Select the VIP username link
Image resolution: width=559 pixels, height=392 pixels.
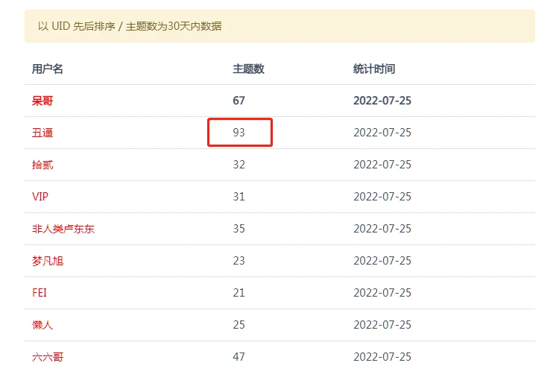pos(40,197)
